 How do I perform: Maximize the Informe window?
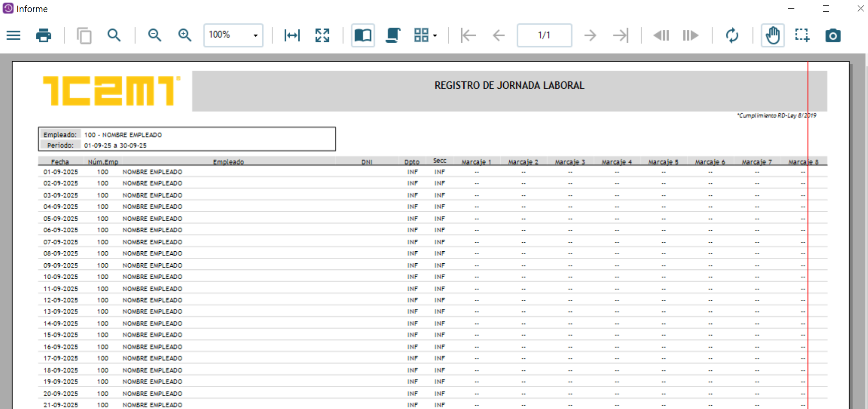point(826,9)
